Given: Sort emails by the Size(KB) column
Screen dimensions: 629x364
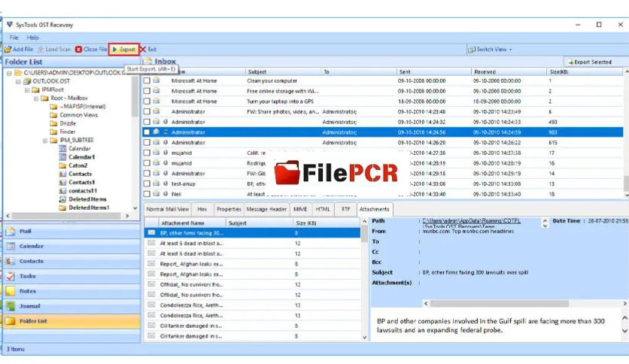Looking at the screenshot, I should tap(584, 71).
